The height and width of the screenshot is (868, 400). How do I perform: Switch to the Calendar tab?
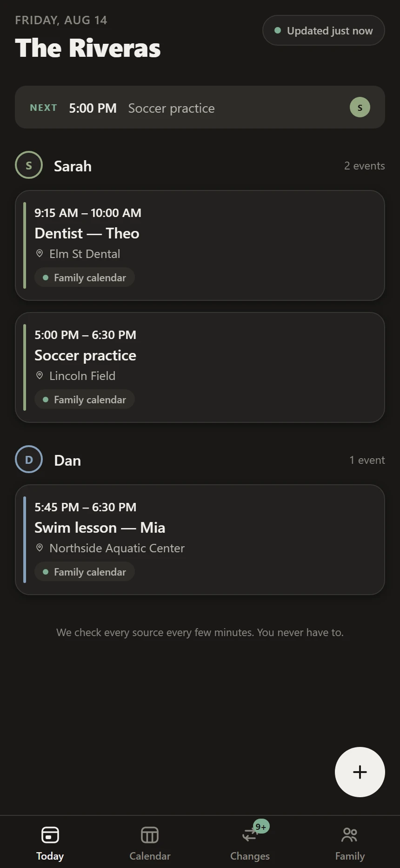pos(150,842)
